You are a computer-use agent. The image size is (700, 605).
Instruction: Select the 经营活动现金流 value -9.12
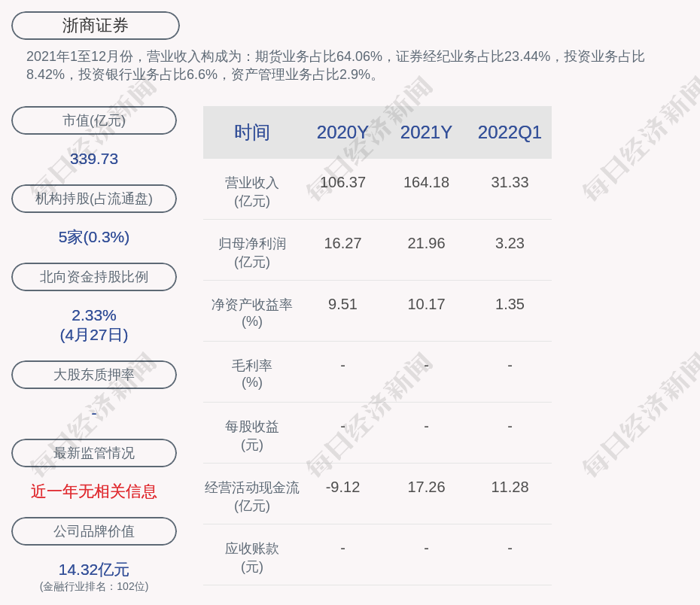pos(342,487)
